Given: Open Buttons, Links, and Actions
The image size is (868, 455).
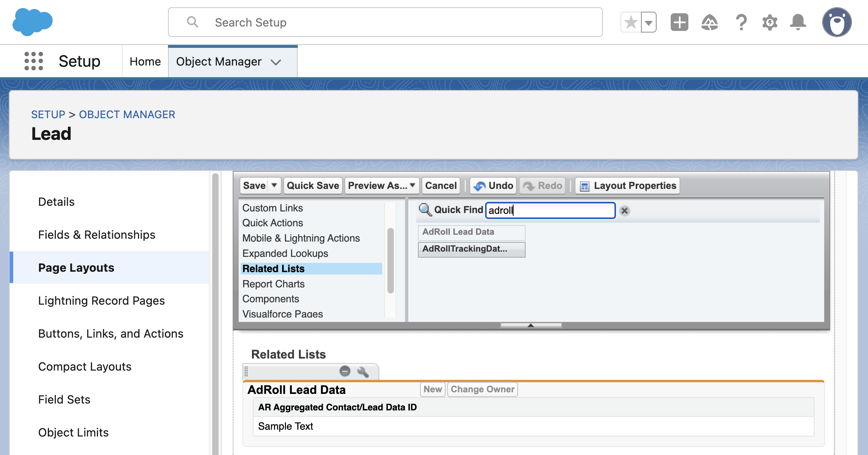Looking at the screenshot, I should 109,334.
